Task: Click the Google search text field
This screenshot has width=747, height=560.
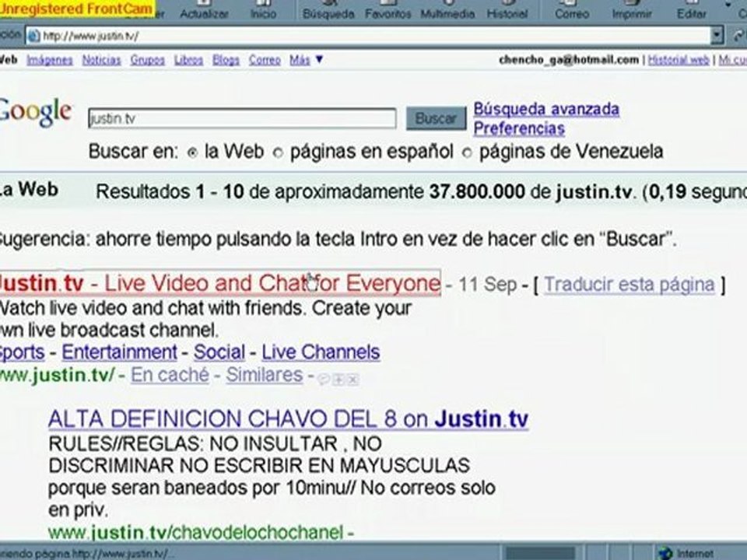Action: (x=242, y=118)
